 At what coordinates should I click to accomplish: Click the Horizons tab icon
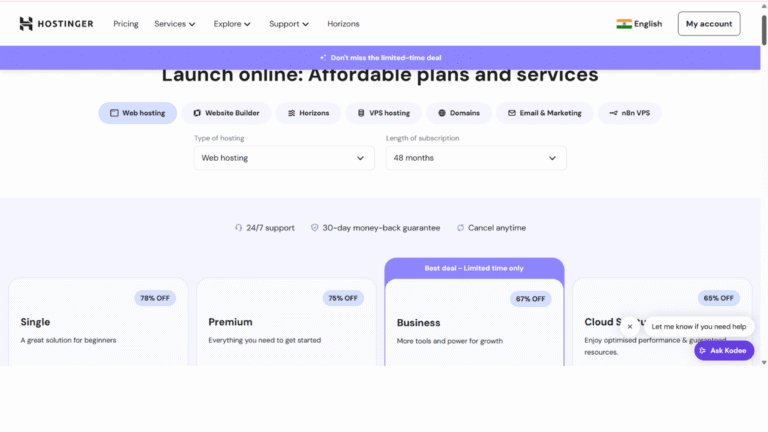pyautogui.click(x=291, y=113)
